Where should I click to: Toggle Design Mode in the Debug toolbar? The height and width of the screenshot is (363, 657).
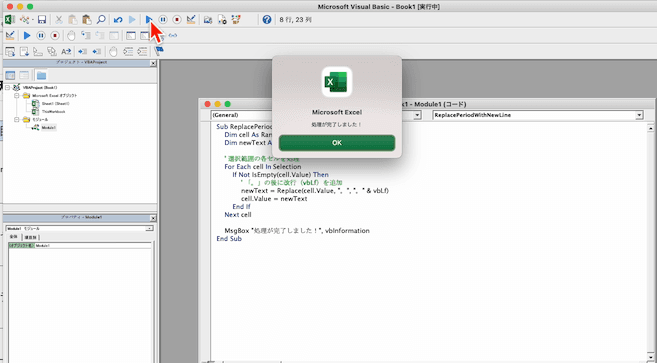10,36
